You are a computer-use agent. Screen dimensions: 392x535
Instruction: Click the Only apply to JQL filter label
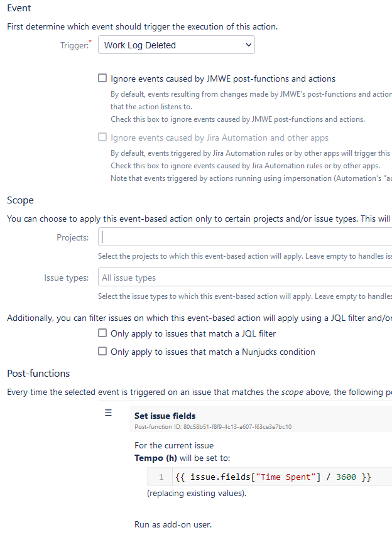click(x=193, y=333)
